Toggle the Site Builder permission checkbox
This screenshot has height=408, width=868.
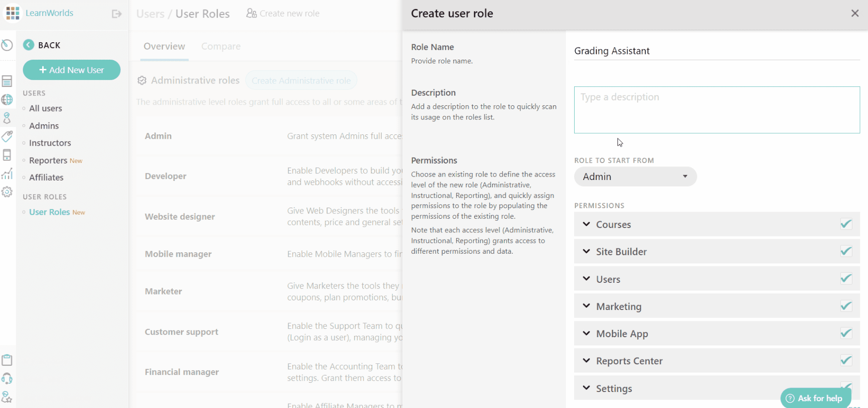point(846,251)
